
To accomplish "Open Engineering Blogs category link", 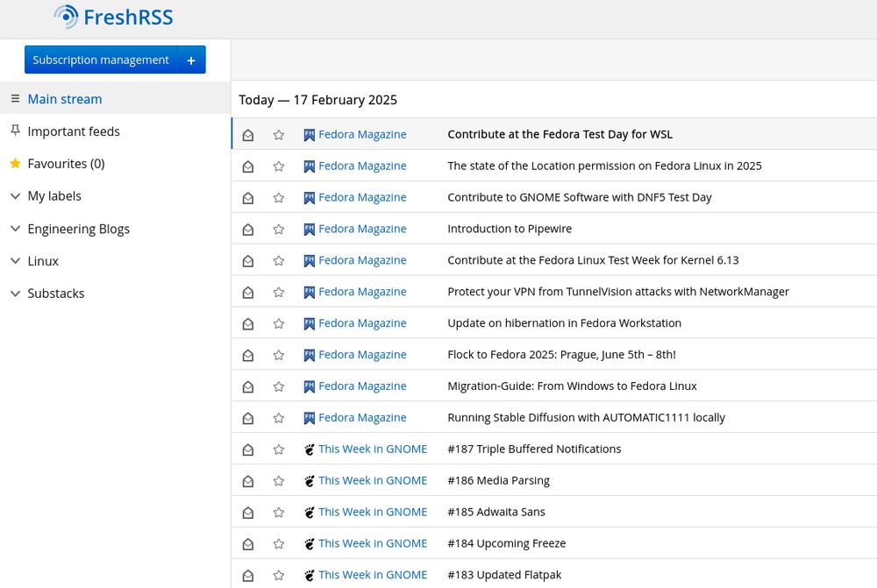I will pos(78,230).
